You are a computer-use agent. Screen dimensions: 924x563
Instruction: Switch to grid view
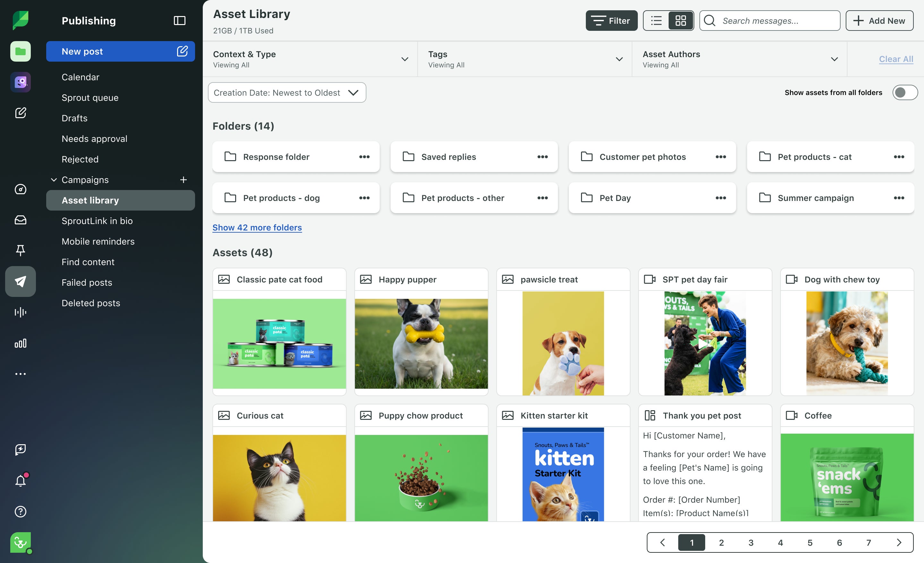[x=680, y=21]
